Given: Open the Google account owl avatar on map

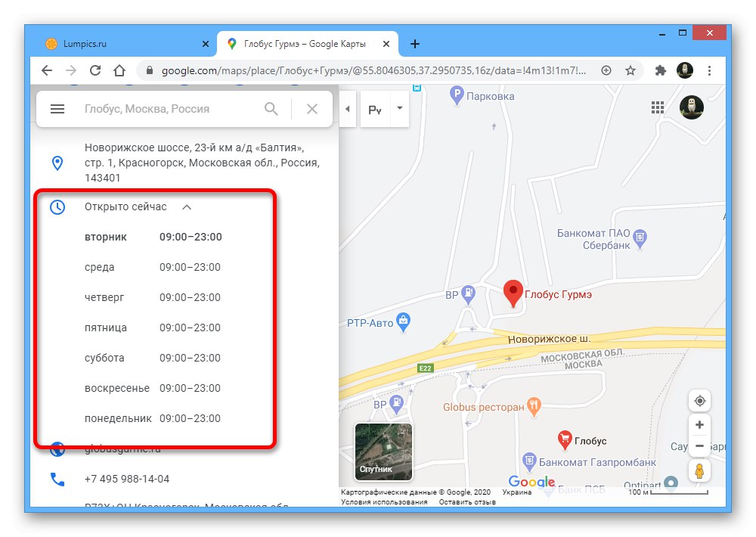Looking at the screenshot, I should pos(692,107).
